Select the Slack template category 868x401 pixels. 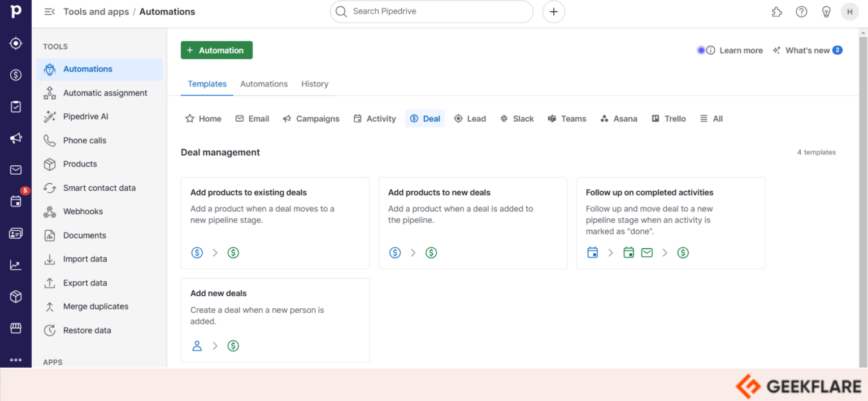coord(517,119)
